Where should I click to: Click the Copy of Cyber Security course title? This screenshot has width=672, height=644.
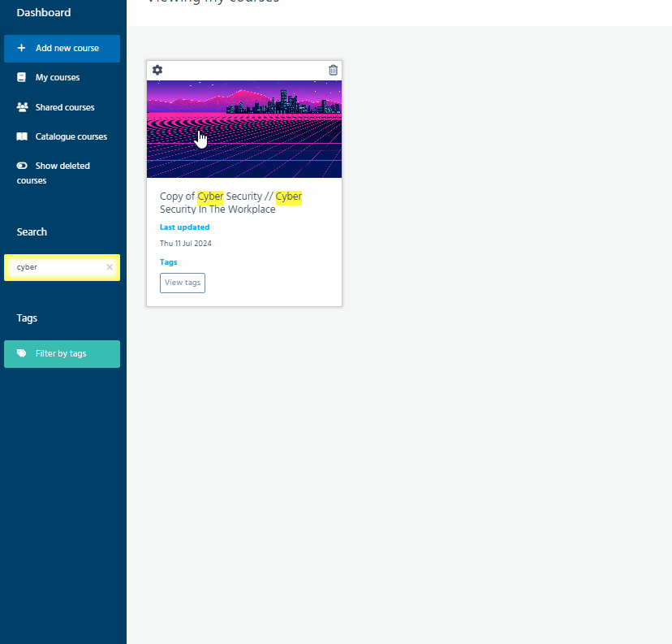(230, 203)
